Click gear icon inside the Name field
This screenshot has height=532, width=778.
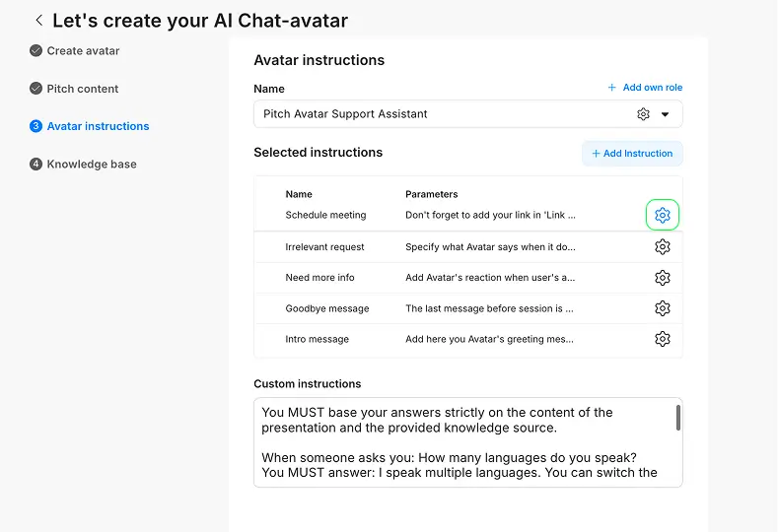[643, 114]
